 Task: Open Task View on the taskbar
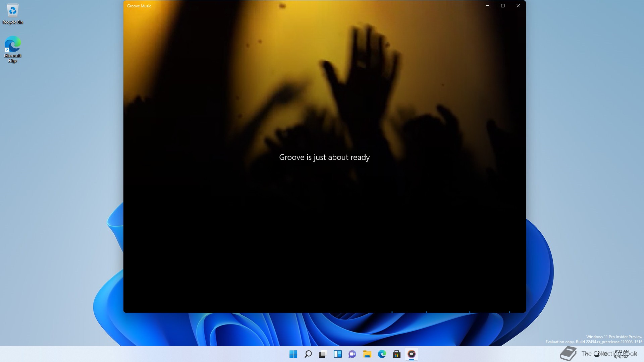pos(323,354)
